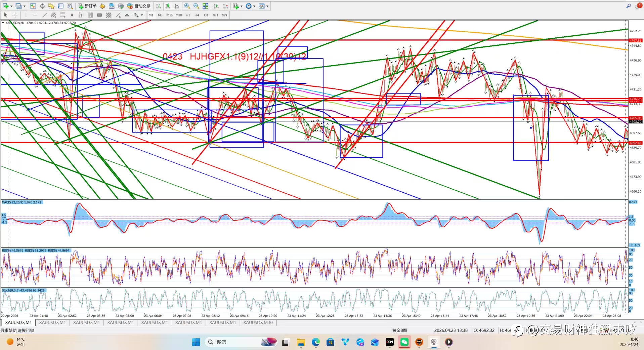Image resolution: width=644 pixels, height=350 pixels.
Task: Open the Market Watch panel icon
Action: 33,6
